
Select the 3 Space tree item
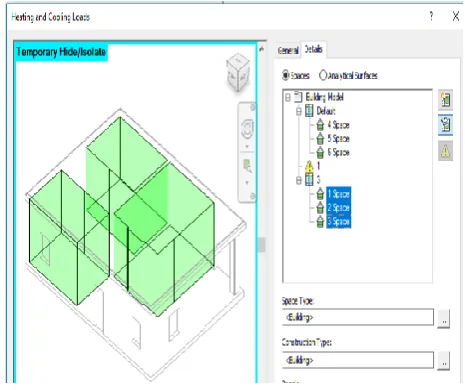point(338,221)
